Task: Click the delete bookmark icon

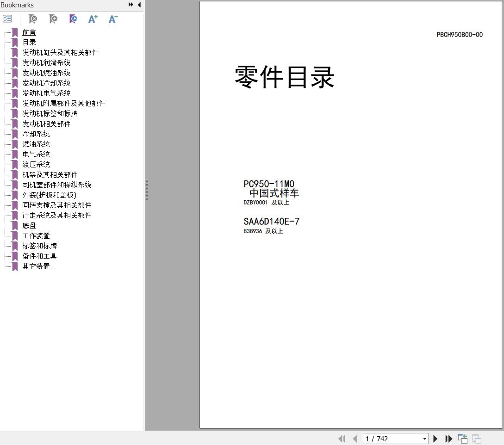Action: 33,19
